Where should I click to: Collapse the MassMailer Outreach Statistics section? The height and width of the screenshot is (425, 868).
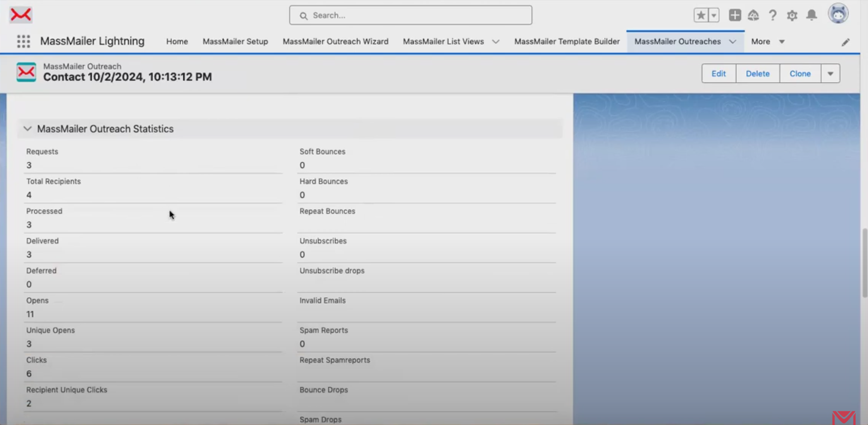pyautogui.click(x=27, y=129)
